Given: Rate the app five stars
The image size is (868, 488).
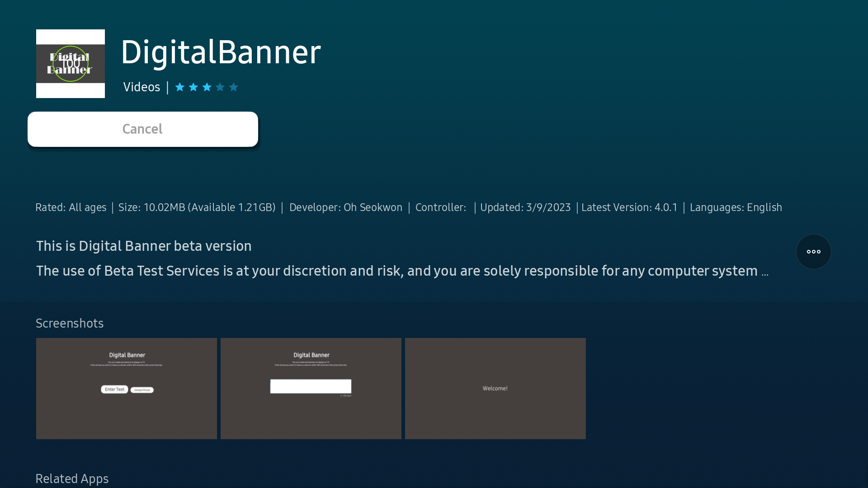Looking at the screenshot, I should [234, 87].
